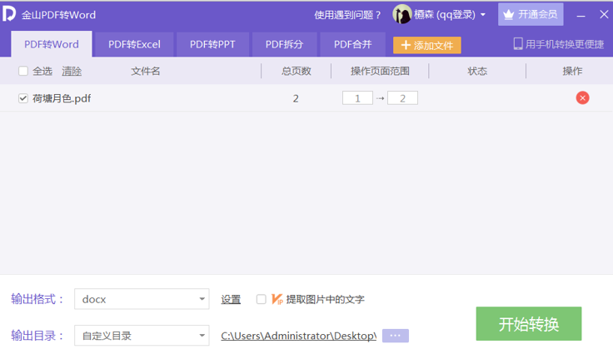Open the PDF合并 tab
This screenshot has width=613, height=364.
click(x=352, y=44)
